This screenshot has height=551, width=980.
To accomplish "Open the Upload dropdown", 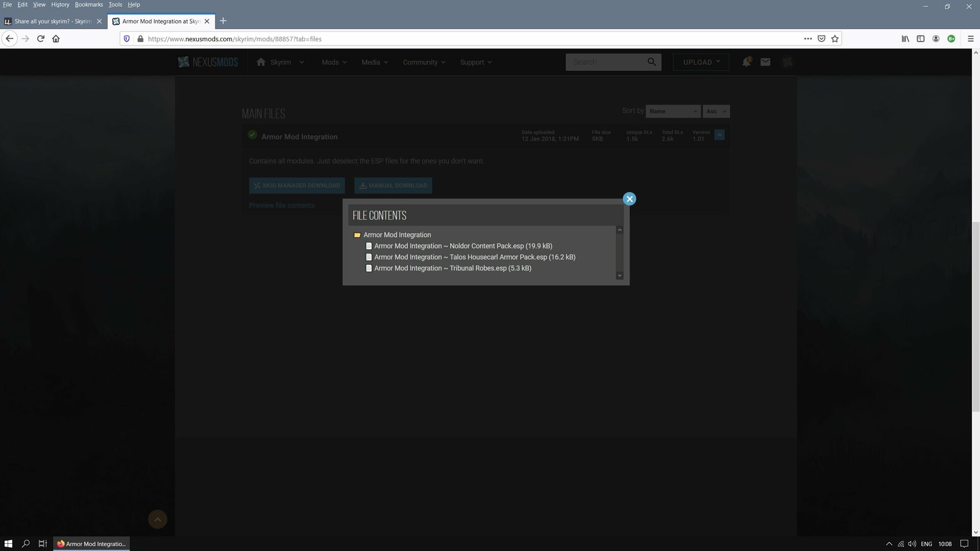I will [701, 62].
